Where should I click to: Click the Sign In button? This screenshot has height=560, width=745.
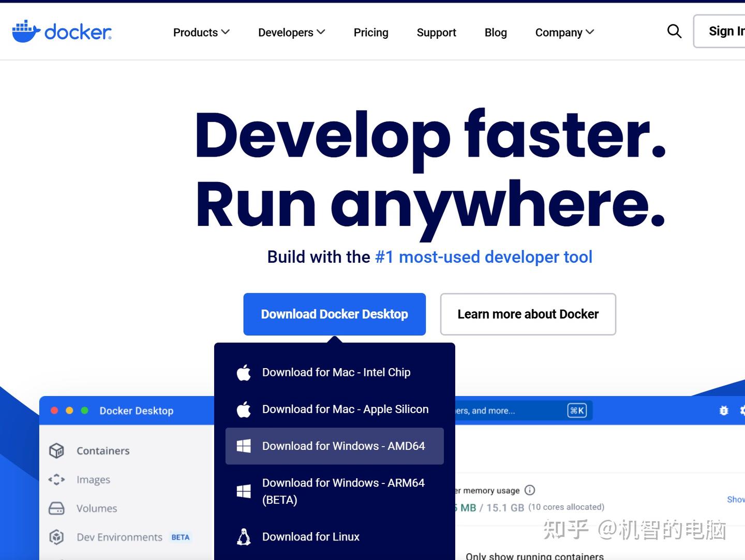tap(720, 32)
